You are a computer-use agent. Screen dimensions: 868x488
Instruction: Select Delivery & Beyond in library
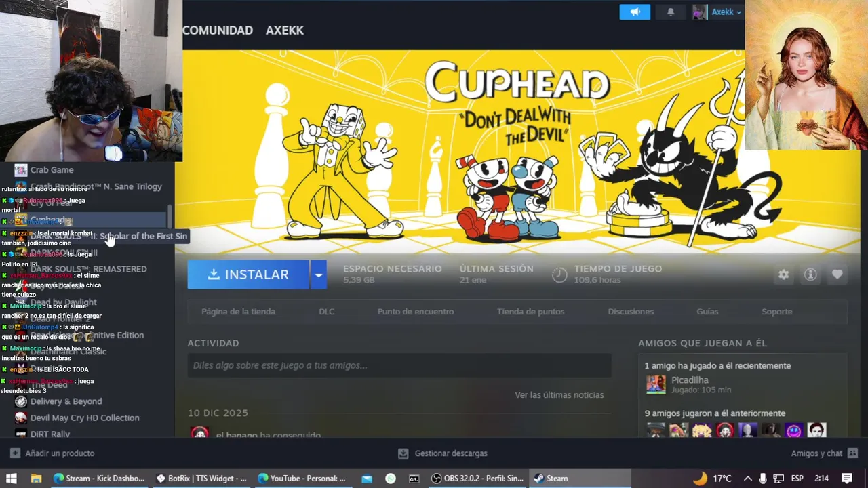coord(66,401)
